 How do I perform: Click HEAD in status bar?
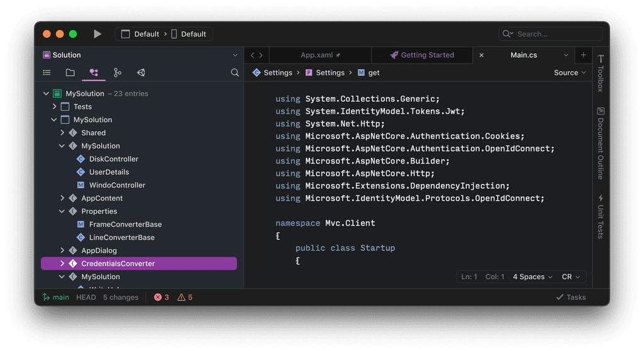point(86,297)
